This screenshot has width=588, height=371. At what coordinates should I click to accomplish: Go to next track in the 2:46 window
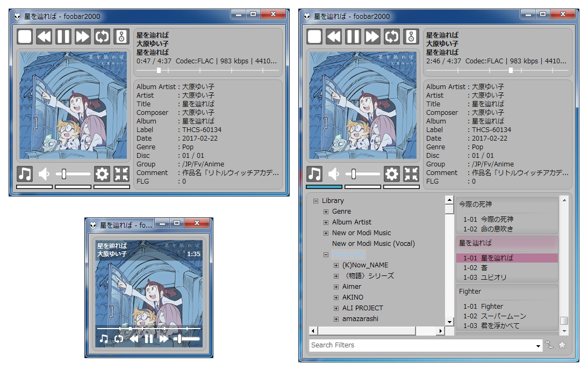coord(372,37)
